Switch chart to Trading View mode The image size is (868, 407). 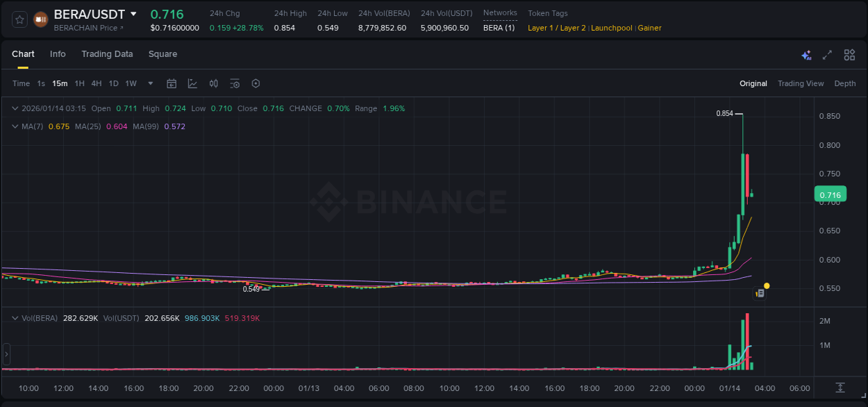[x=801, y=83]
